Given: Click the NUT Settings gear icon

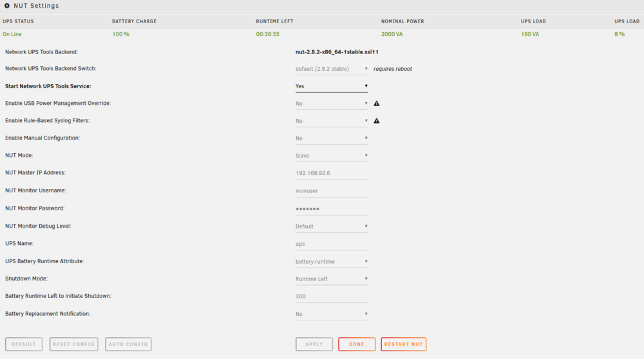Looking at the screenshot, I should 7,6.
